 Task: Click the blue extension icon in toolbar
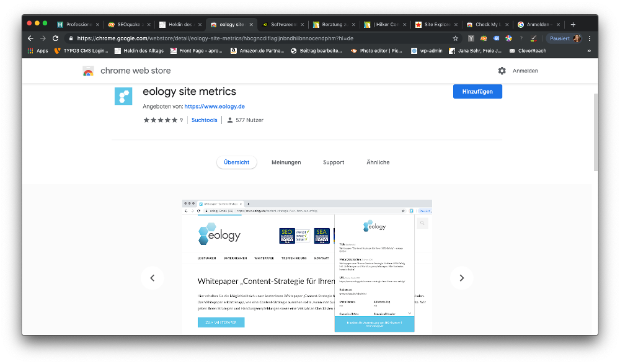pos(496,38)
